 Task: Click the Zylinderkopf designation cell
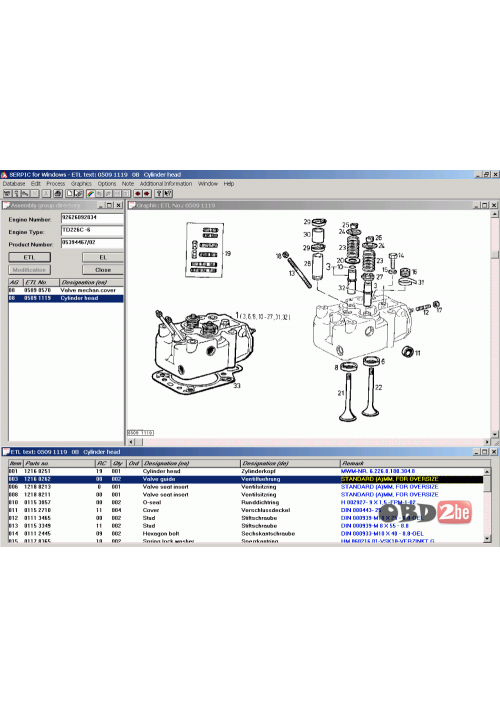(258, 471)
